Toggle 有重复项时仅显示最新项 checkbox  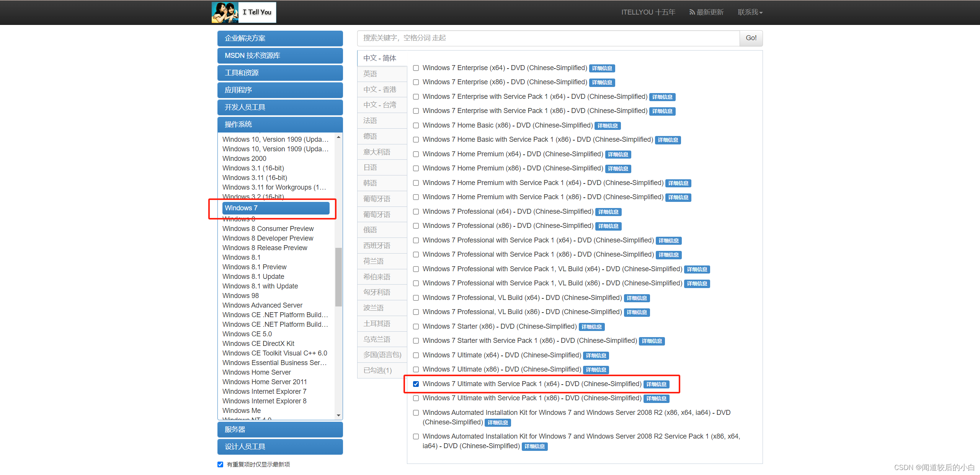pos(220,464)
